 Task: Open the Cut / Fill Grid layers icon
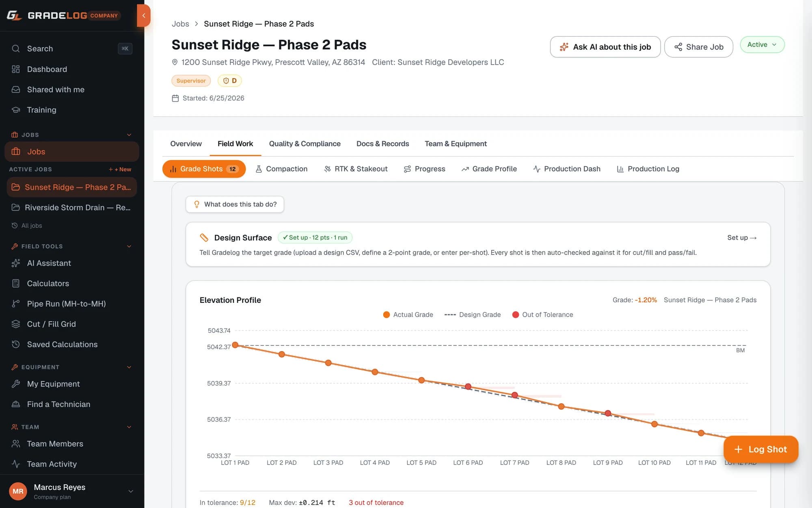[16, 324]
